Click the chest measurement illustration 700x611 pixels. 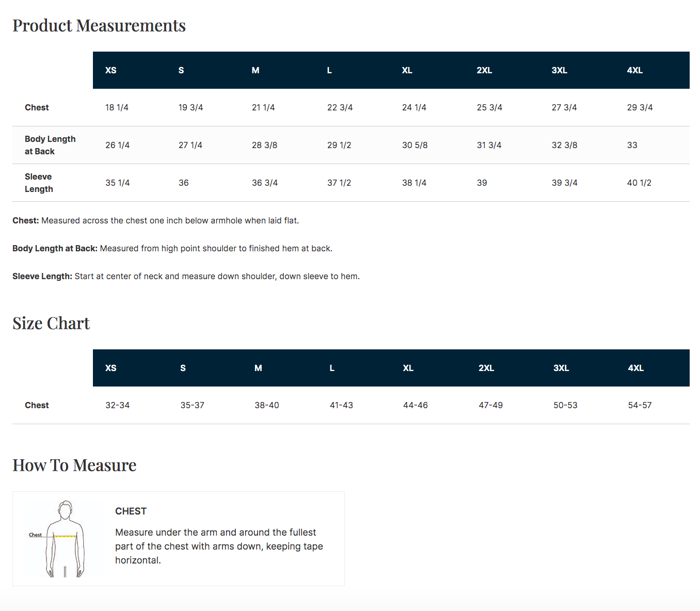click(58, 539)
